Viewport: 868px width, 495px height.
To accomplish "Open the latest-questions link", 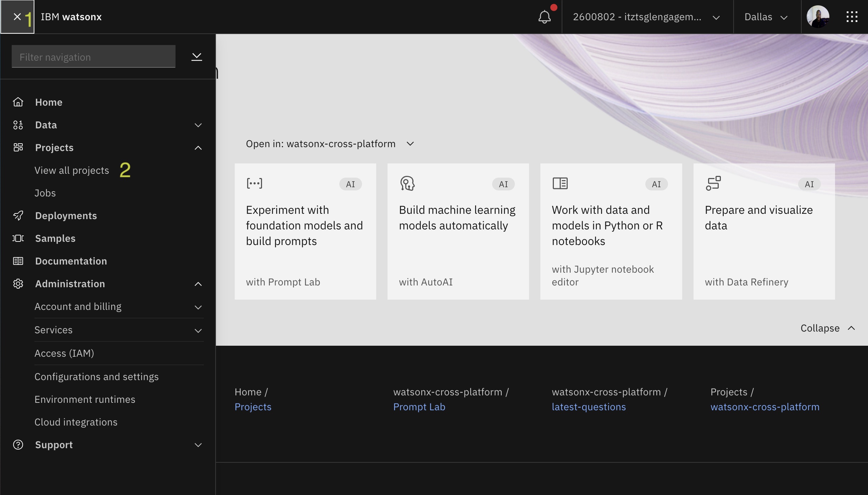I will point(589,407).
